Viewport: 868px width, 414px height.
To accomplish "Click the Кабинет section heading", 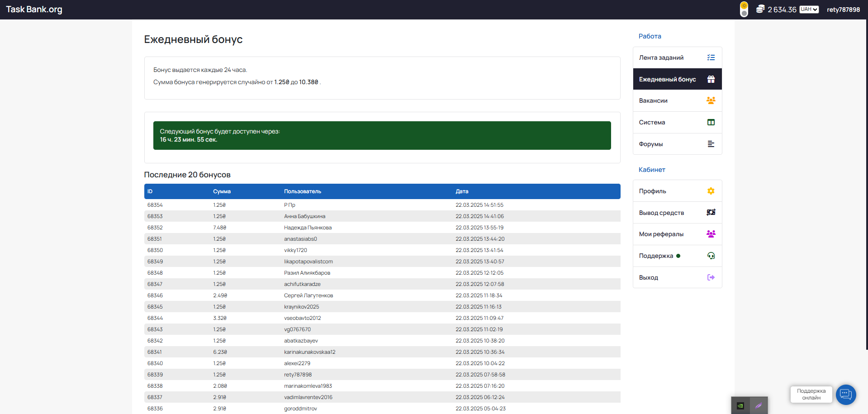I will point(652,170).
